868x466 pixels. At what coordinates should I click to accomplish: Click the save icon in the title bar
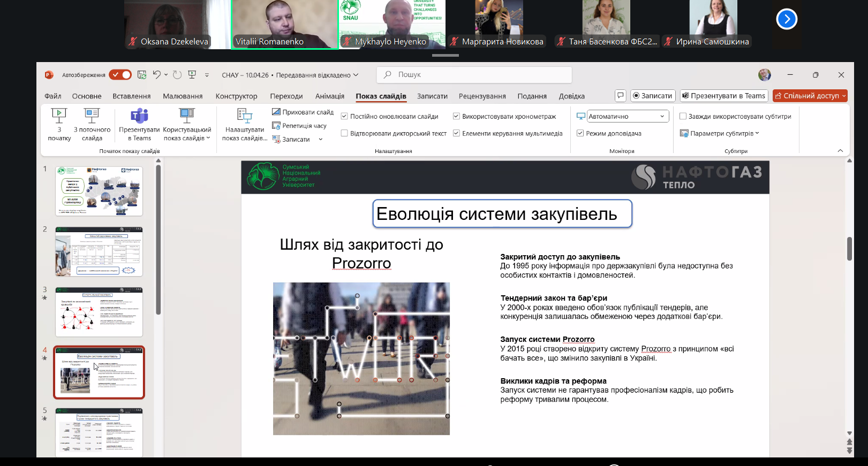(x=142, y=75)
